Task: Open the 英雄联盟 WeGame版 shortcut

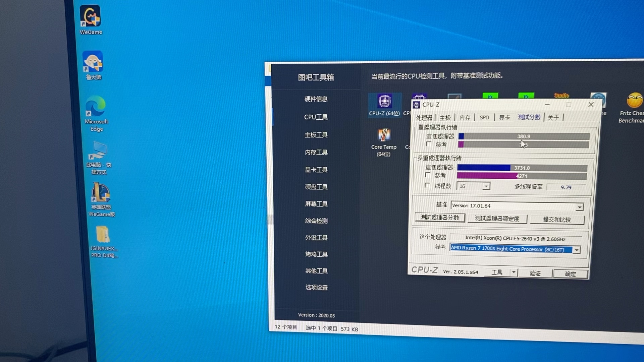Action: click(x=101, y=200)
